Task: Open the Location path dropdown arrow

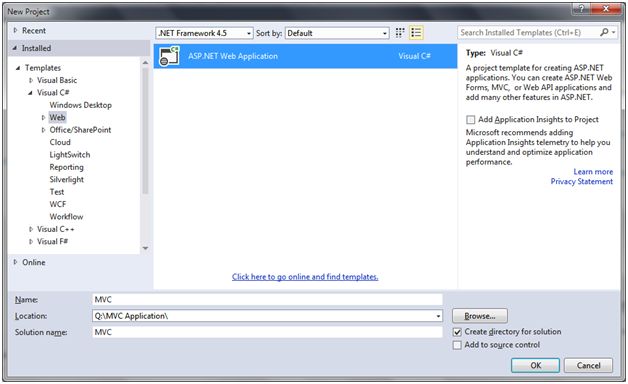Action: point(438,316)
